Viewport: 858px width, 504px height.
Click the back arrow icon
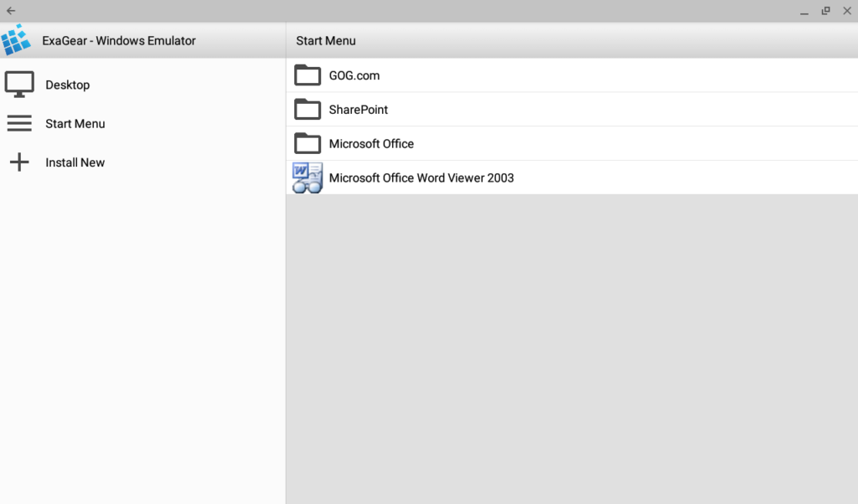pos(11,11)
